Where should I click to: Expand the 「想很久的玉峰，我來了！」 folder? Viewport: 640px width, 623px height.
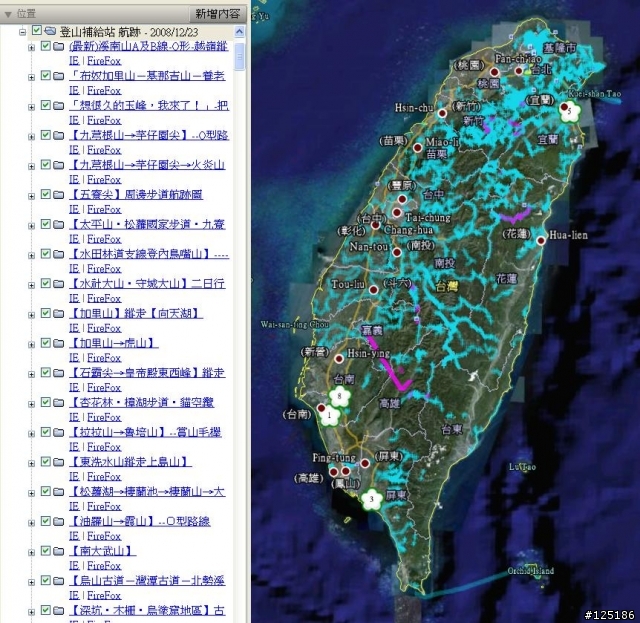(31, 107)
